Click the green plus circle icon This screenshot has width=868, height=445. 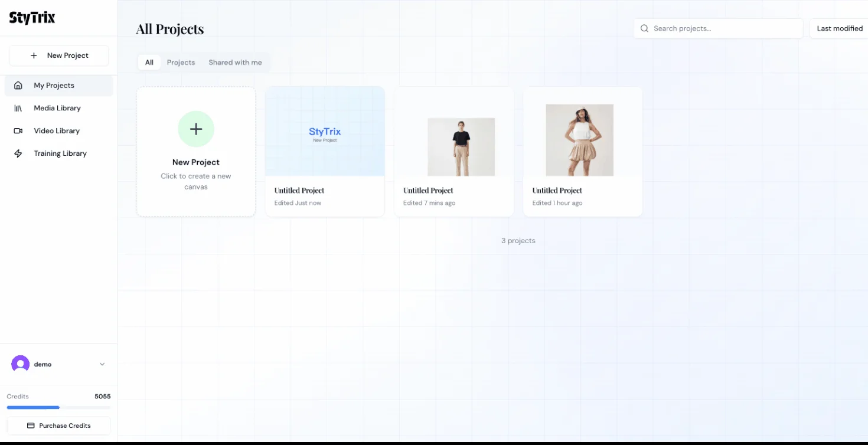(196, 129)
